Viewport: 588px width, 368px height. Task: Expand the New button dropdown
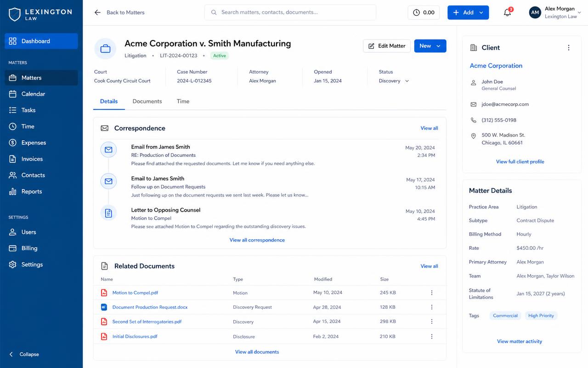click(x=438, y=46)
